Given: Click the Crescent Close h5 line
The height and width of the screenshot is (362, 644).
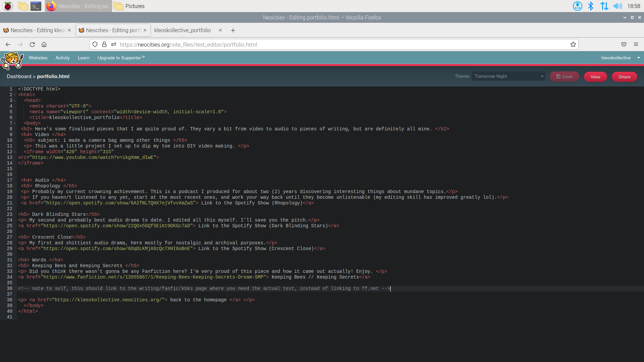Looking at the screenshot, I should tap(52, 237).
